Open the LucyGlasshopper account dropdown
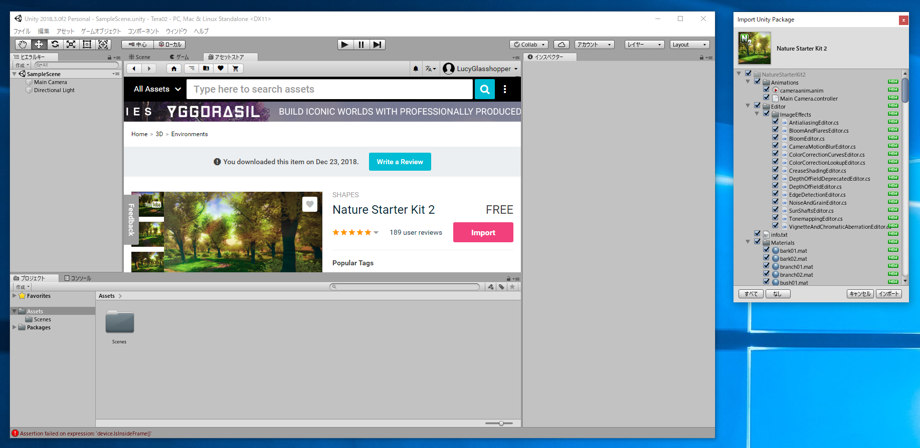Screen dimensions: 920x448 pos(481,69)
